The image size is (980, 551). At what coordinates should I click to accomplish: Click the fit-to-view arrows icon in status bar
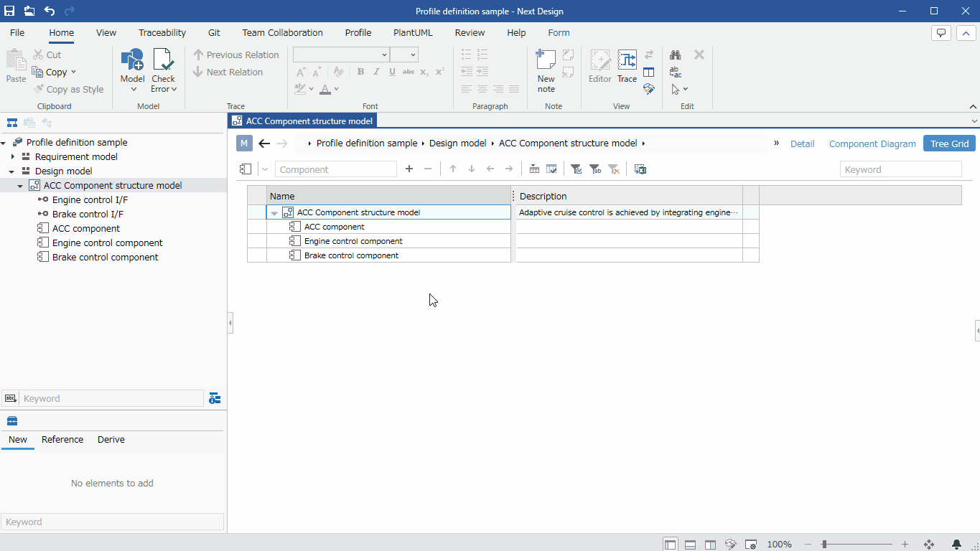click(928, 545)
